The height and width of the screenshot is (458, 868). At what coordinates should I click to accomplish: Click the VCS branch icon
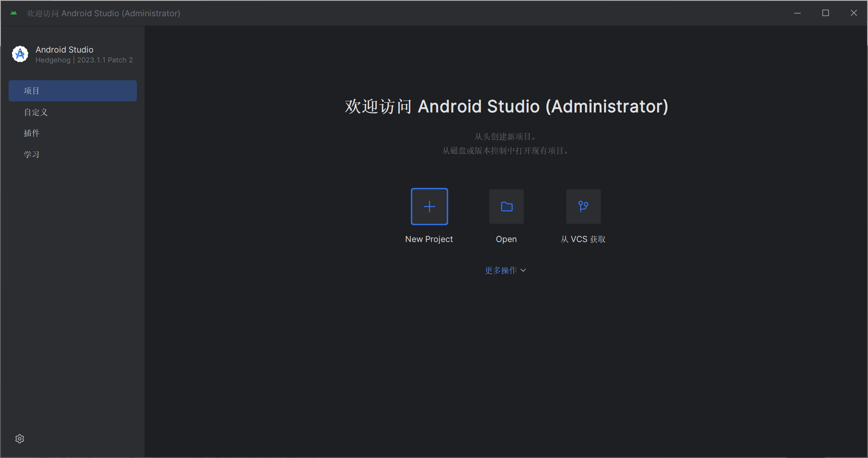pos(583,207)
